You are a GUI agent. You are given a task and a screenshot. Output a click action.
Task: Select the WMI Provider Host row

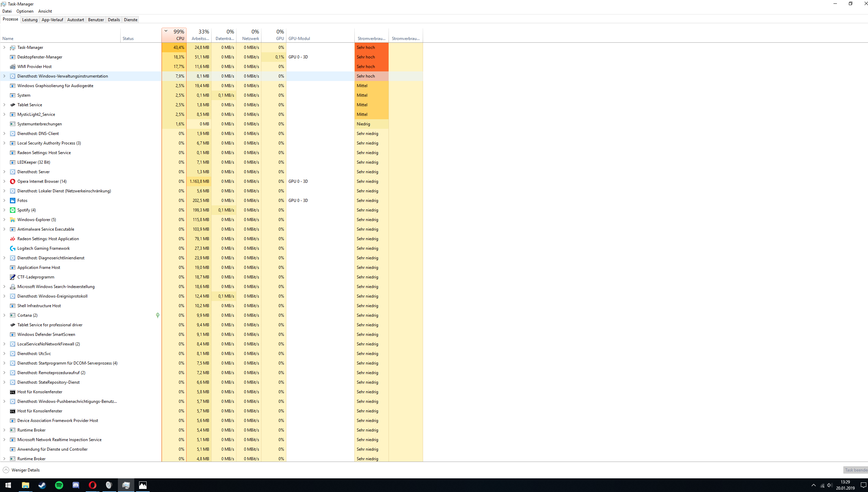(x=35, y=67)
